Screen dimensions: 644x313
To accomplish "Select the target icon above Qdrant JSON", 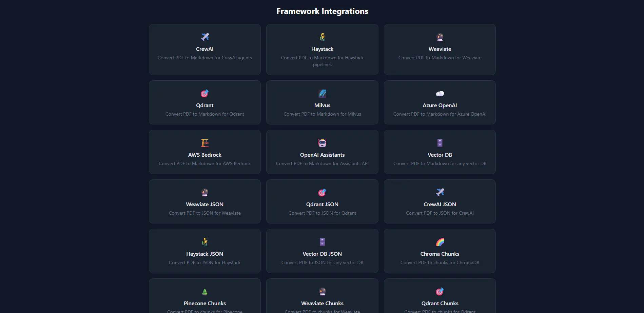I will point(322,192).
